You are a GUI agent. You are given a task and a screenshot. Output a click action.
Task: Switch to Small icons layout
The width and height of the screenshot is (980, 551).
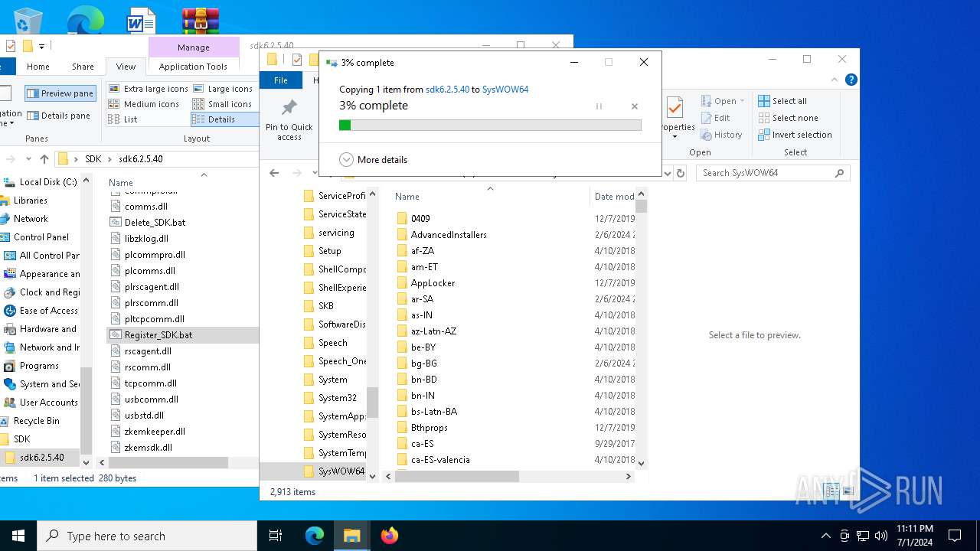pyautogui.click(x=223, y=104)
